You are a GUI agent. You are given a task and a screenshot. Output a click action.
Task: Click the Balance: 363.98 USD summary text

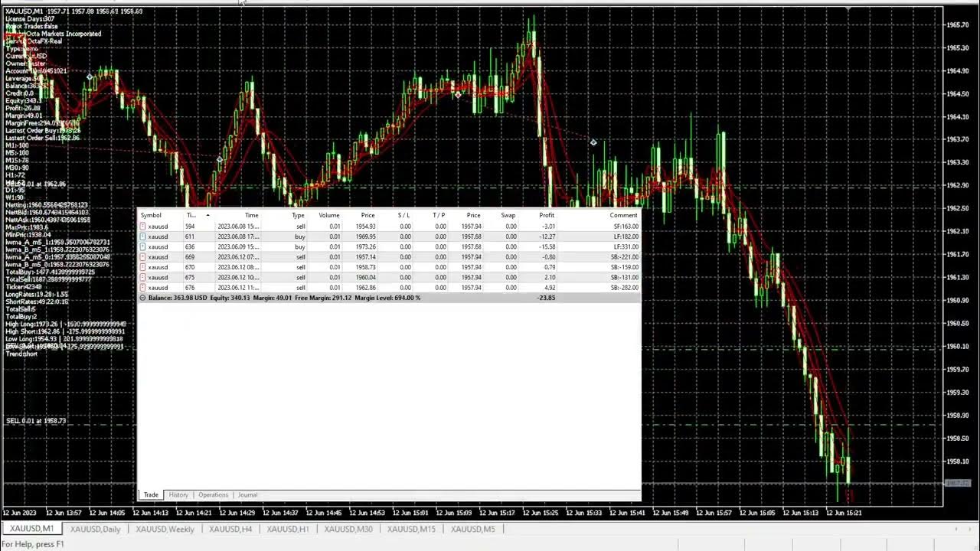tap(178, 298)
